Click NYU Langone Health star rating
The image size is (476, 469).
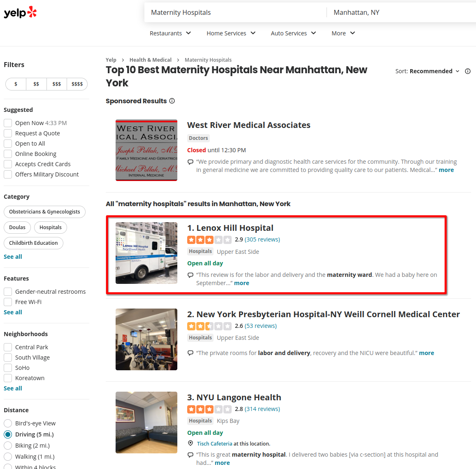209,409
